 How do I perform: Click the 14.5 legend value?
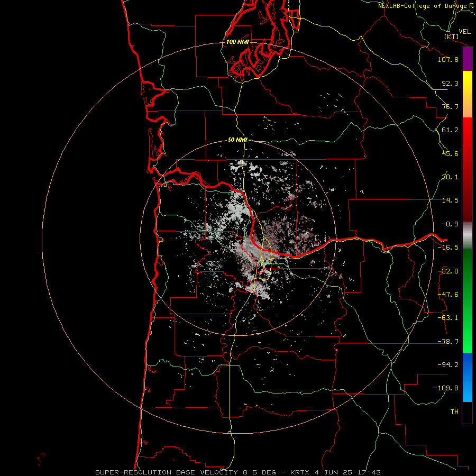click(x=450, y=200)
